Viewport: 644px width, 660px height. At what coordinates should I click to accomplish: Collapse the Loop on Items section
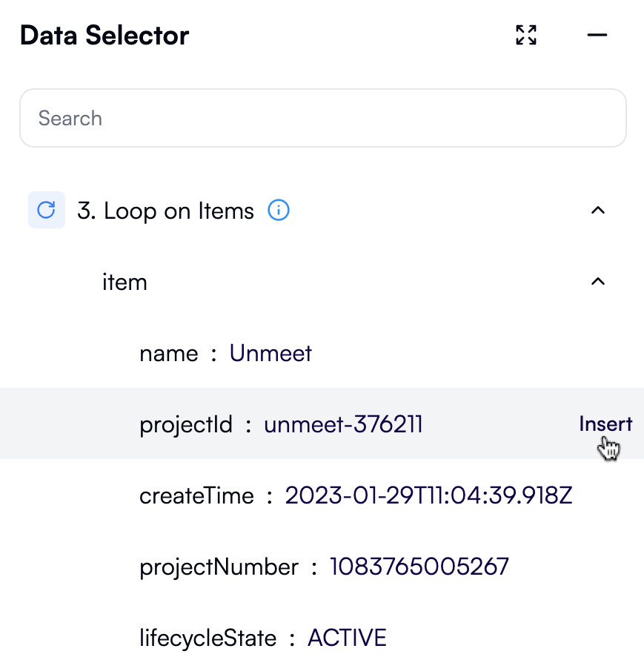click(x=598, y=211)
